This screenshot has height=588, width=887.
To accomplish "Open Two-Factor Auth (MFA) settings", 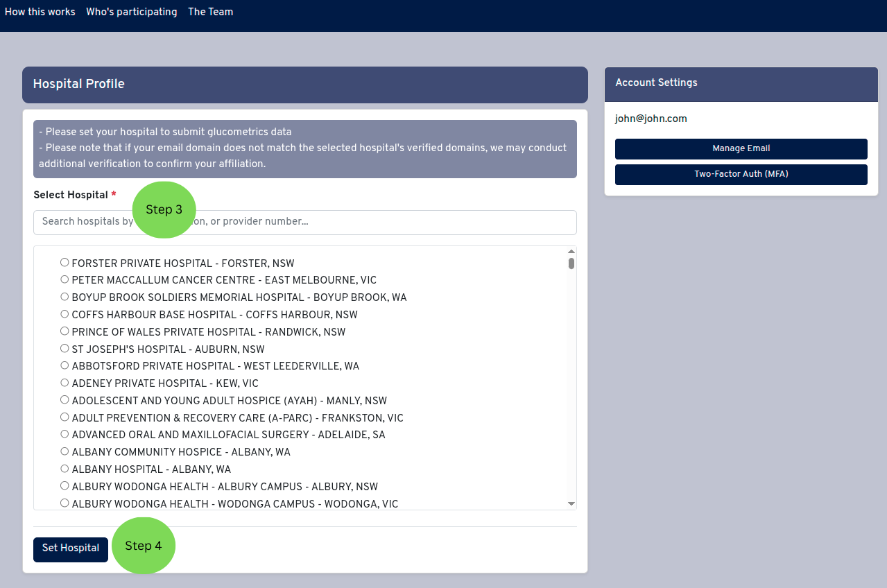I will 741,175.
